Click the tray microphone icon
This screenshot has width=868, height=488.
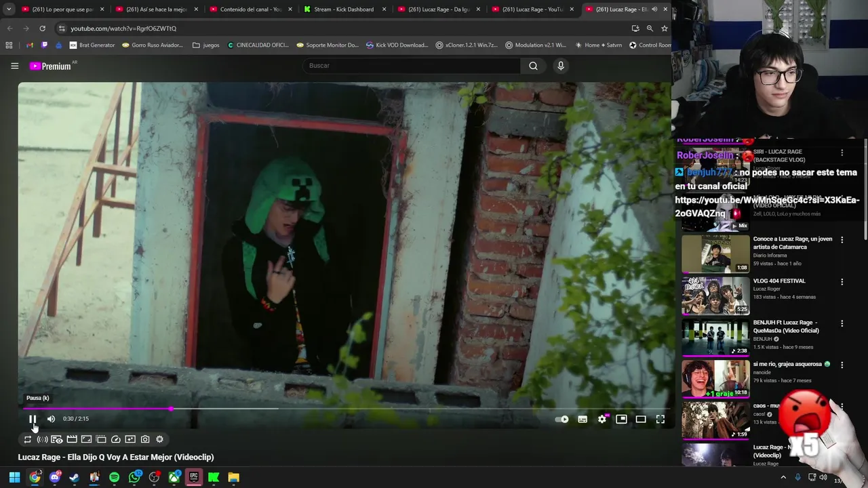(x=797, y=478)
